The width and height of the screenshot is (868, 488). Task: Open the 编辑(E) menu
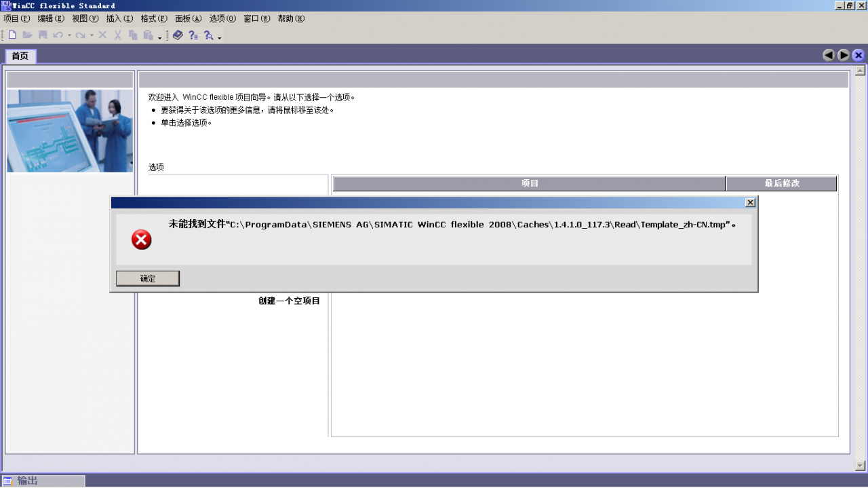click(x=52, y=19)
